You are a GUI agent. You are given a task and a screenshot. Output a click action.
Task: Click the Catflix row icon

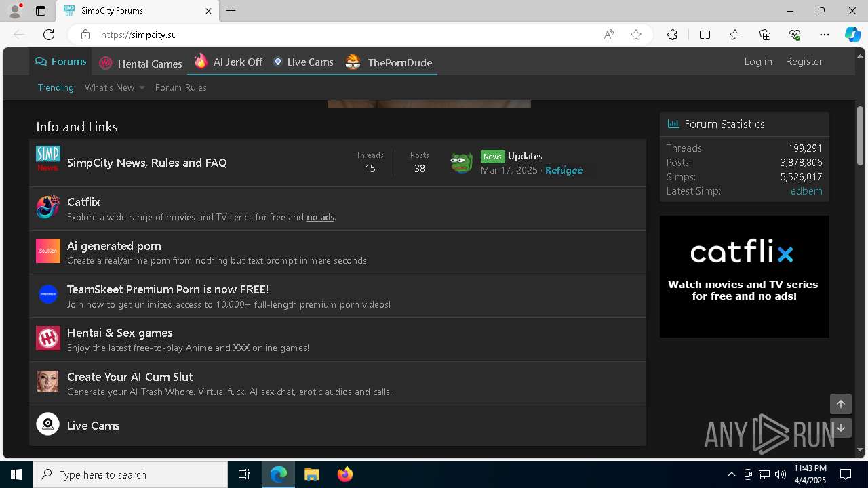(47, 207)
